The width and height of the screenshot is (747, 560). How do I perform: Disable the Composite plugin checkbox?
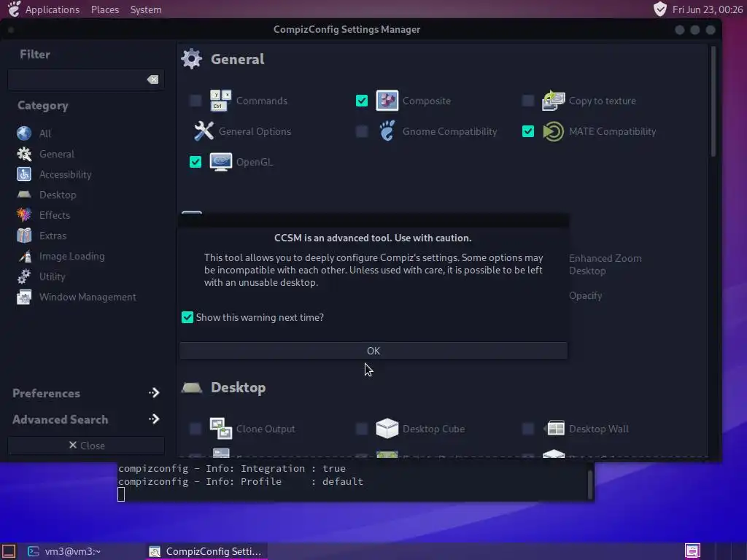(362, 101)
